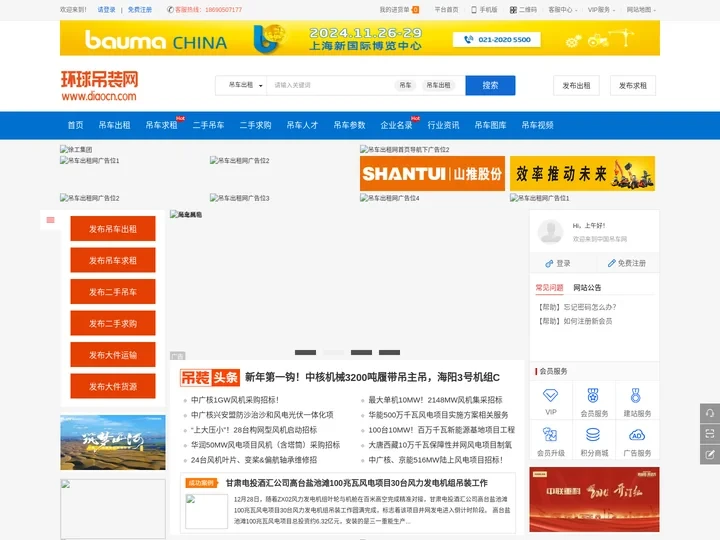Switch to the 常见问题 tab
The image size is (720, 540).
(549, 287)
